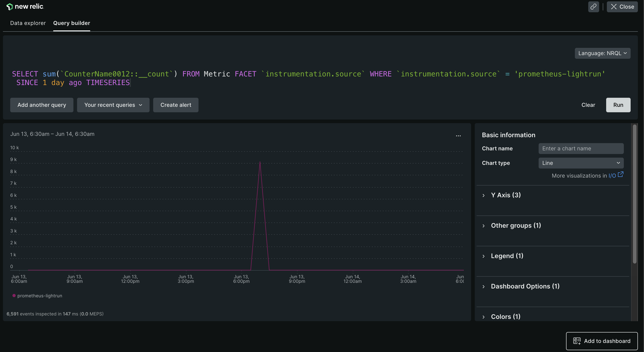Select the Query builder tab
This screenshot has height=352, width=644.
(x=72, y=23)
